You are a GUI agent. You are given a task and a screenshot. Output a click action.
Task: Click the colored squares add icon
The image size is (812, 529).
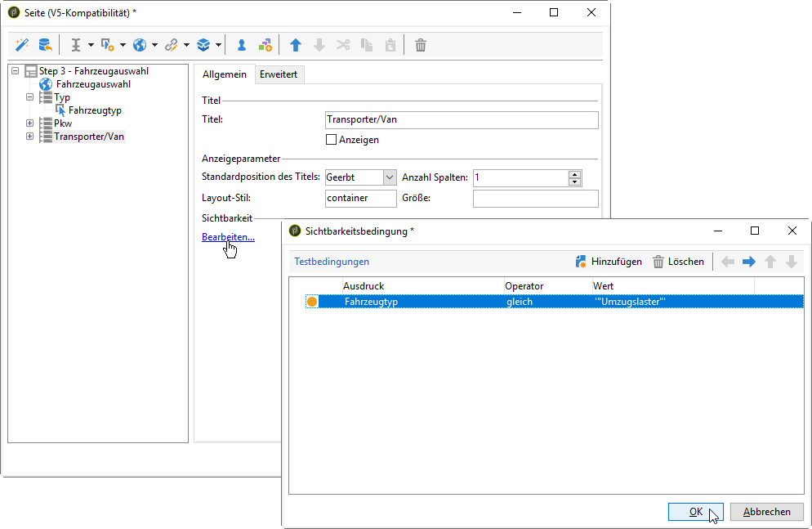pos(265,45)
